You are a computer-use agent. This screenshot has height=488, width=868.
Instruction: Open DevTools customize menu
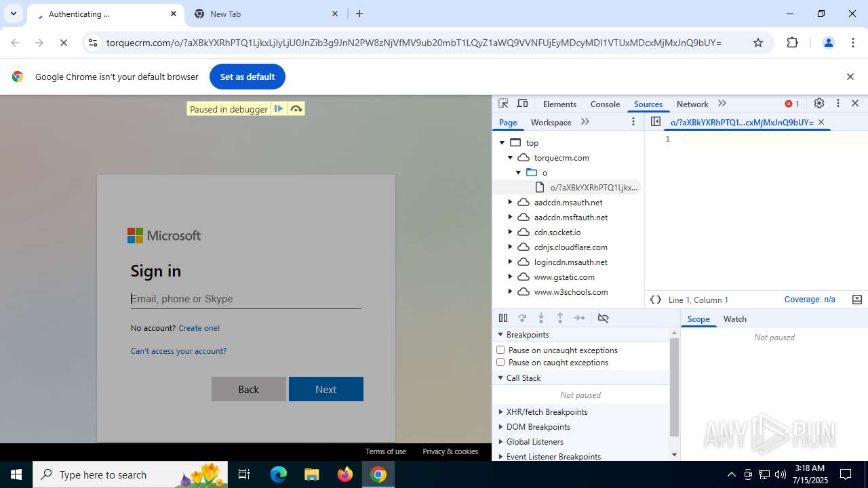click(838, 104)
